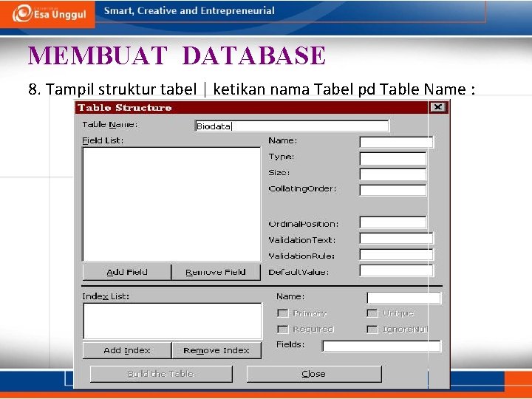
Task: Click the Remove Index button
Action: point(216,350)
